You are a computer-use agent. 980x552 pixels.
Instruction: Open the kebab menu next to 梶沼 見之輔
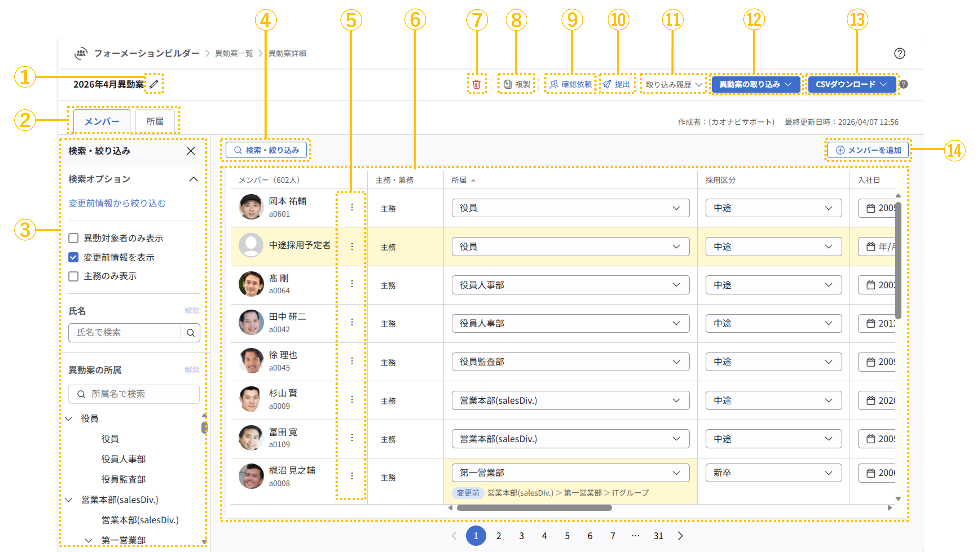(352, 476)
